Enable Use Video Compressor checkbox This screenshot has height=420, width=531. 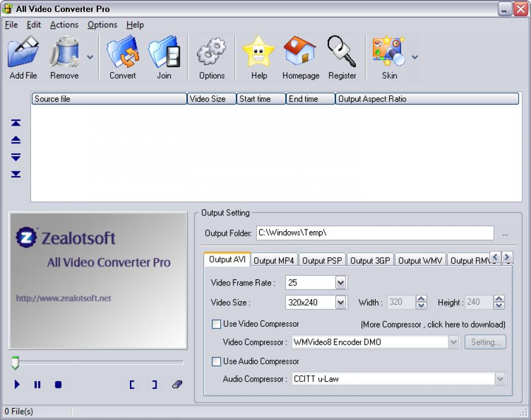[x=216, y=324]
